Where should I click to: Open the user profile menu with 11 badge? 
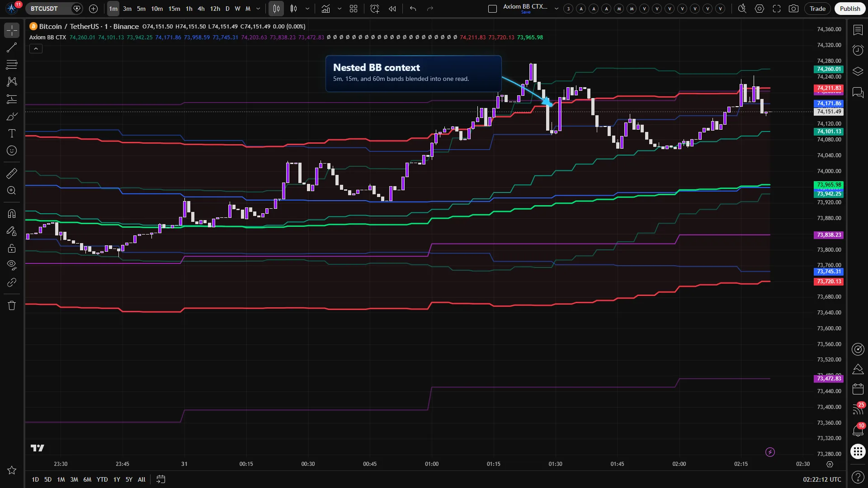pyautogui.click(x=12, y=8)
